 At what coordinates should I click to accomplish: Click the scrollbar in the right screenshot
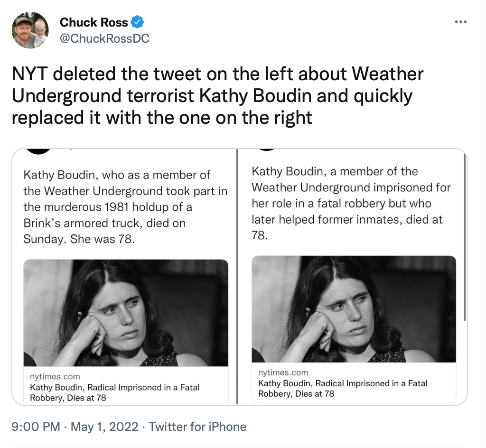(464, 237)
